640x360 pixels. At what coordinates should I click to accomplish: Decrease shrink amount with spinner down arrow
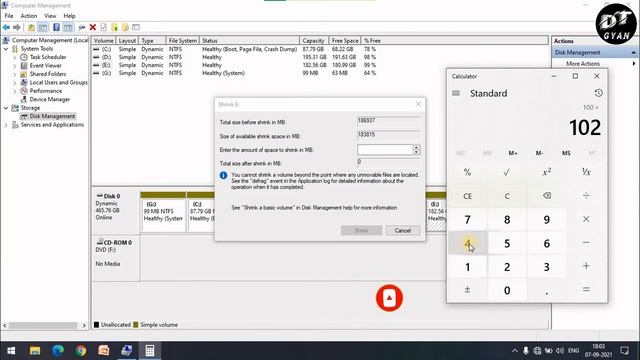tap(416, 152)
